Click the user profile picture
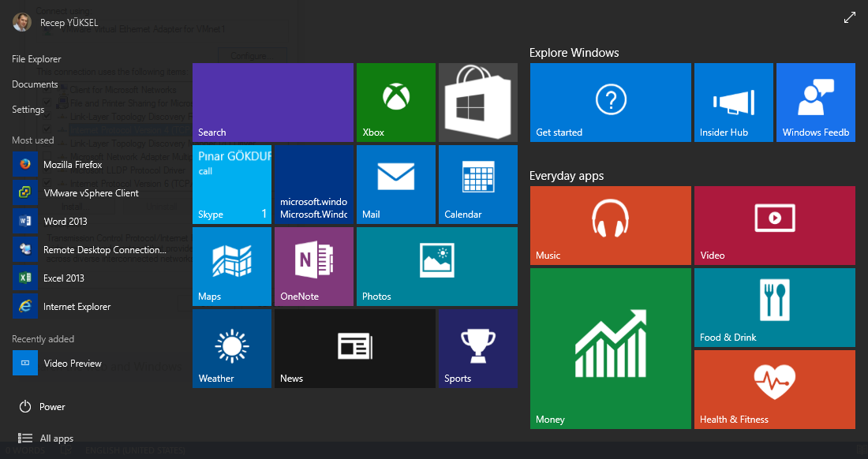 point(22,22)
